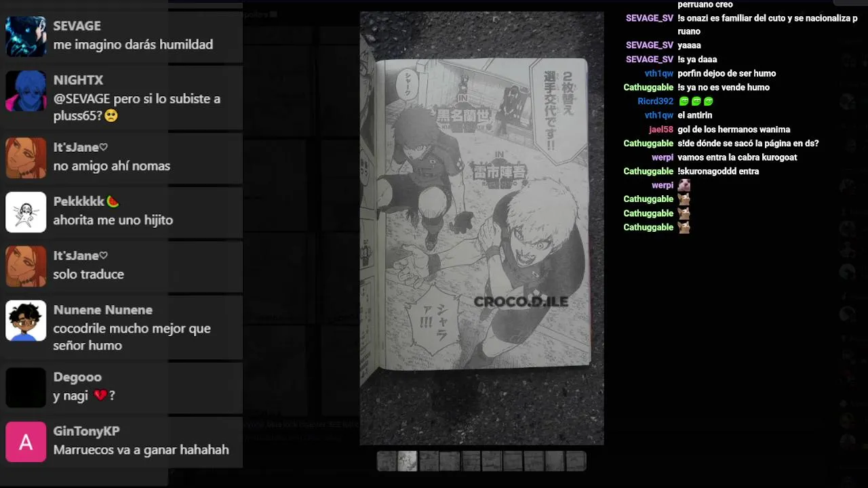Select username Nunene Nunene
868x488 pixels.
coord(103,310)
